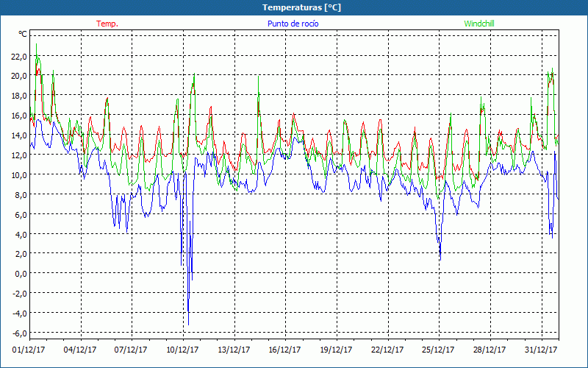
Task: Click the lowest blue dew point spike near -5
Action: point(188,324)
